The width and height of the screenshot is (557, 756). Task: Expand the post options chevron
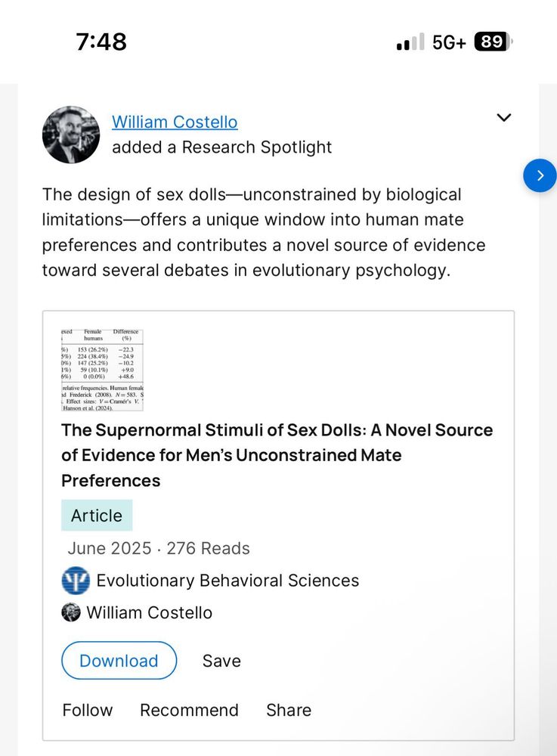click(x=503, y=117)
